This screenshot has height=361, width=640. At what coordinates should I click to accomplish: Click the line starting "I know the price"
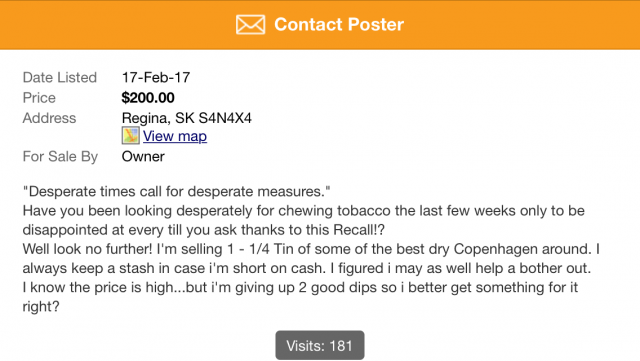(300, 287)
